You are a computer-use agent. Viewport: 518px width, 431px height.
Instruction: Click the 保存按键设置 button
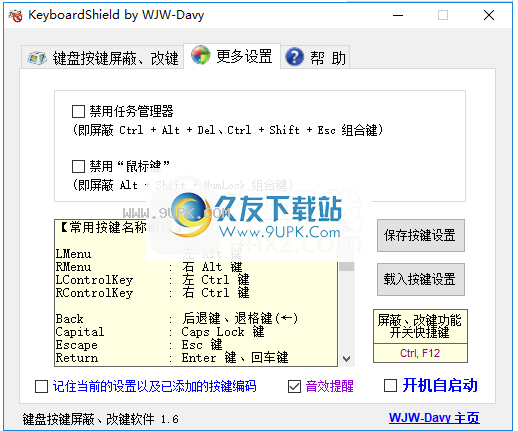(x=421, y=235)
